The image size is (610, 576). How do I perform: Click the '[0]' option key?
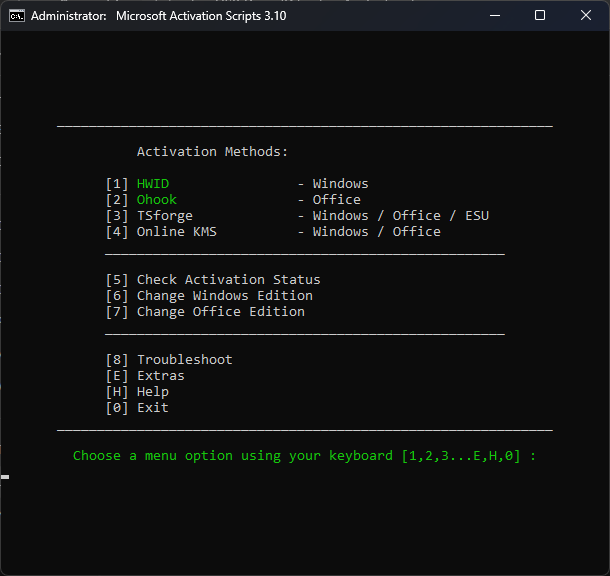pyautogui.click(x=117, y=408)
